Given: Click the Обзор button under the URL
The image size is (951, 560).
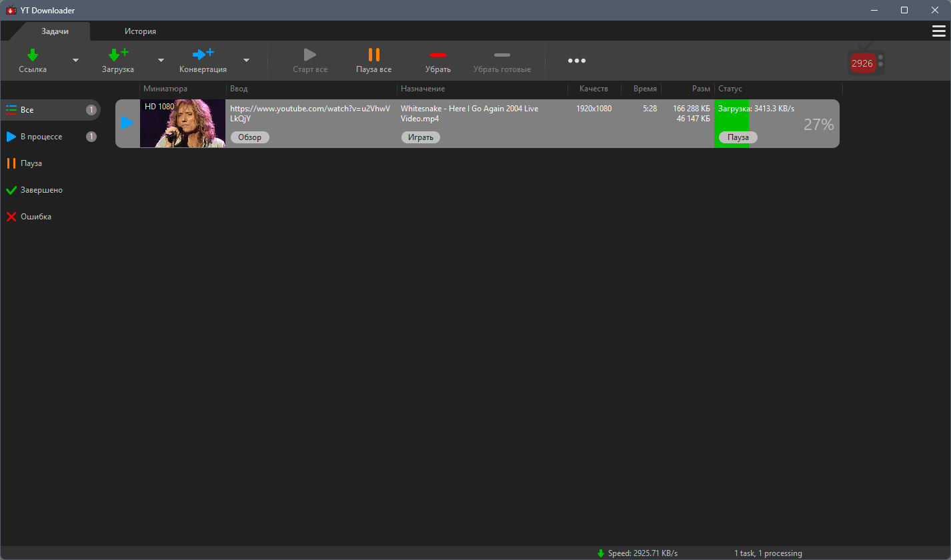Looking at the screenshot, I should coord(250,137).
